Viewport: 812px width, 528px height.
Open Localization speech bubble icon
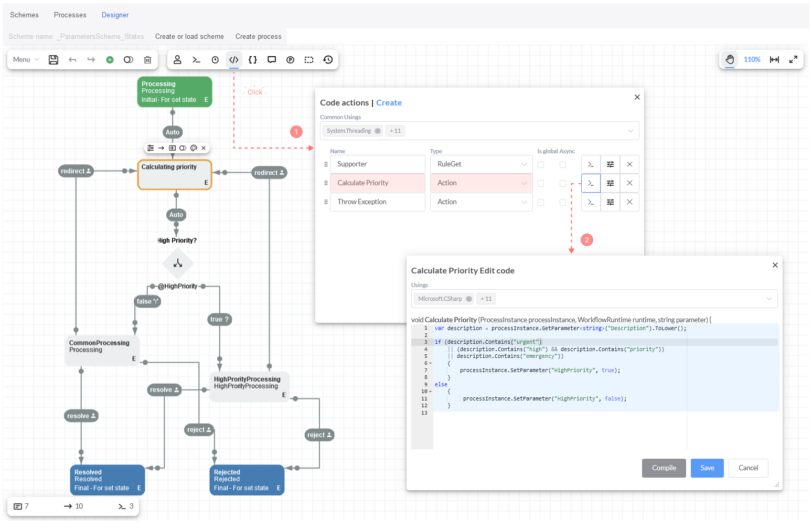[x=272, y=60]
